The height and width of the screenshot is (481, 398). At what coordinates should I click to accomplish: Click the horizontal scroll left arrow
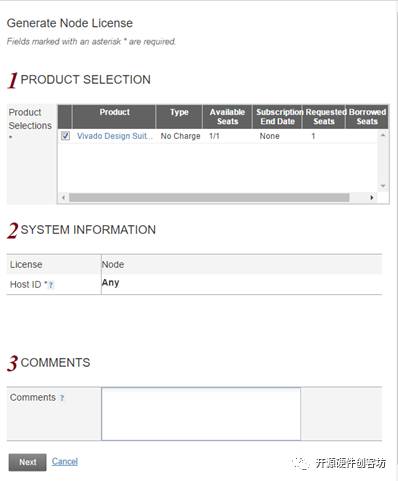[x=63, y=197]
